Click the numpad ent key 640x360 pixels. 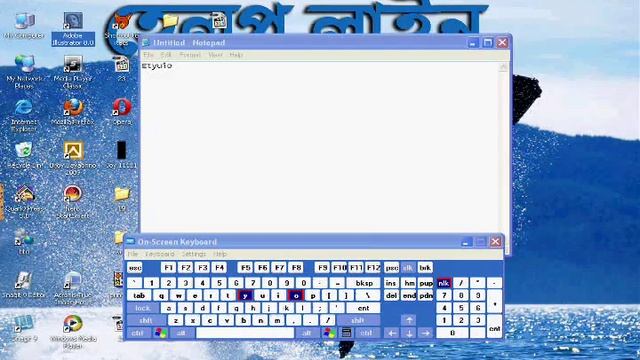(495, 327)
